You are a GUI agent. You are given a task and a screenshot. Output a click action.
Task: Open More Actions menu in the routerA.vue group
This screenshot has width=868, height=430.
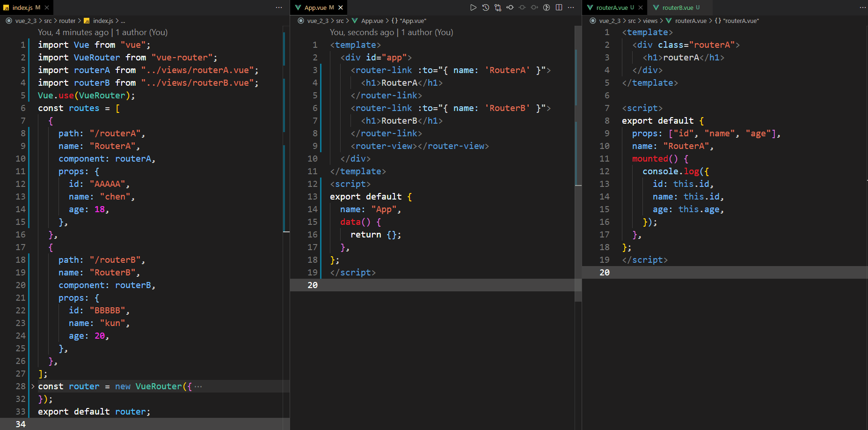point(863,7)
